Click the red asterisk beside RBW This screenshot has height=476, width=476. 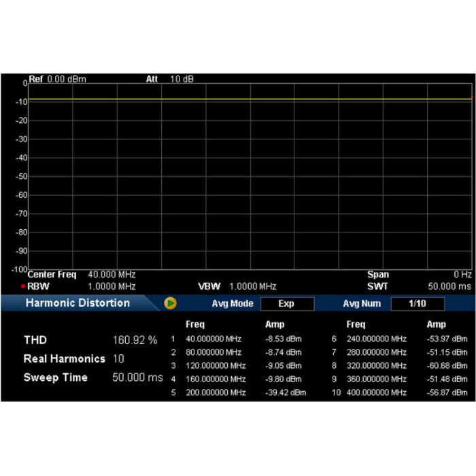coord(22,287)
